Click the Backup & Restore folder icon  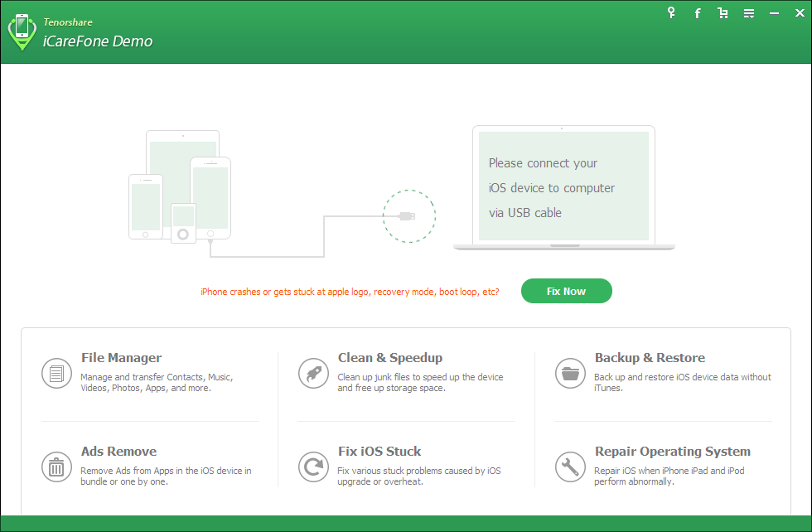coord(570,373)
